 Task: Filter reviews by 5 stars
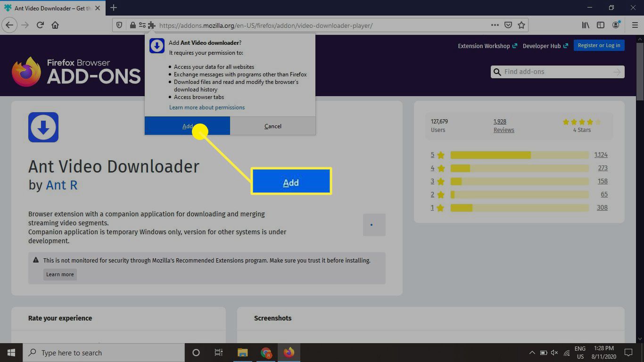(x=438, y=155)
